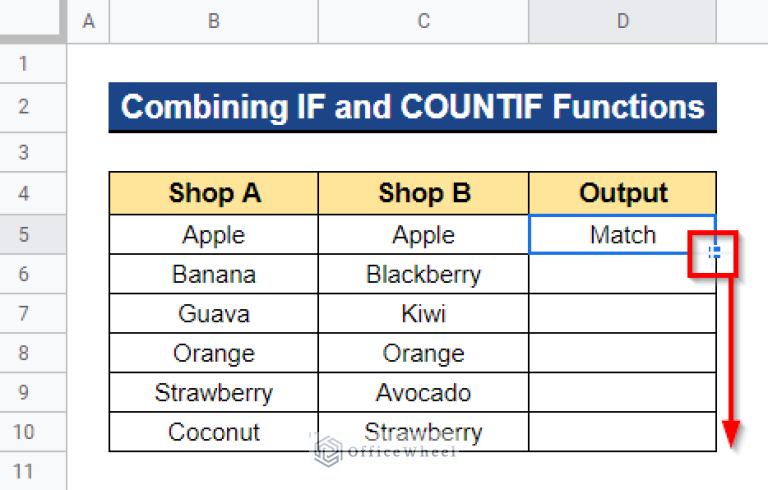The width and height of the screenshot is (768, 490).
Task: Select column D header
Action: tap(623, 21)
